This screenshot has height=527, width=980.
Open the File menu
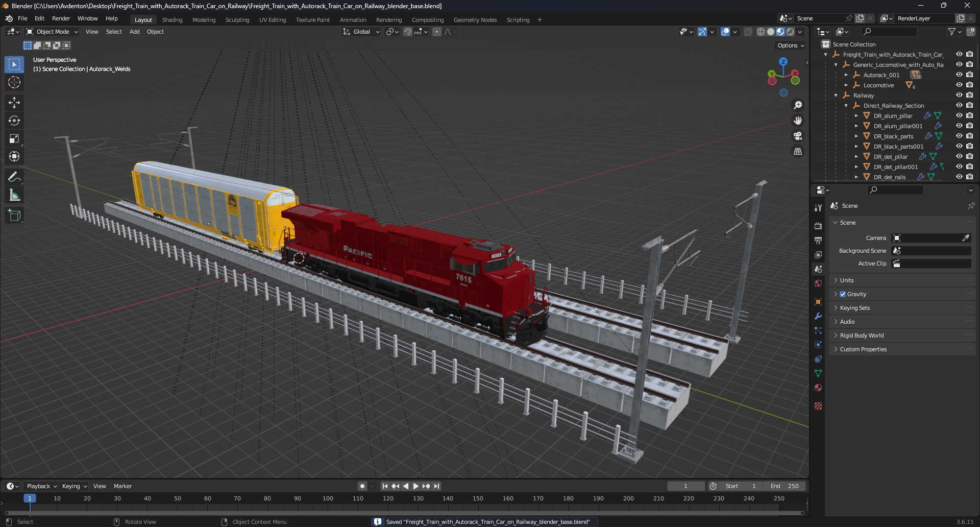[22, 18]
